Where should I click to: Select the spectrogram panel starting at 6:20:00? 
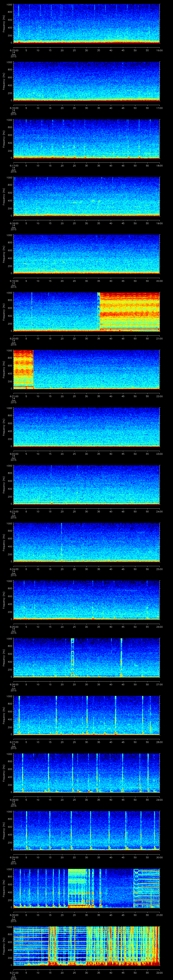point(86,312)
